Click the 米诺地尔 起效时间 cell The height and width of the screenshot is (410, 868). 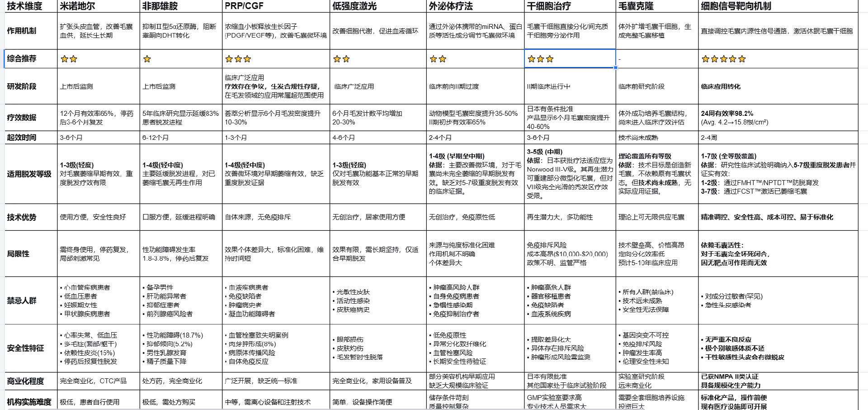click(x=99, y=138)
